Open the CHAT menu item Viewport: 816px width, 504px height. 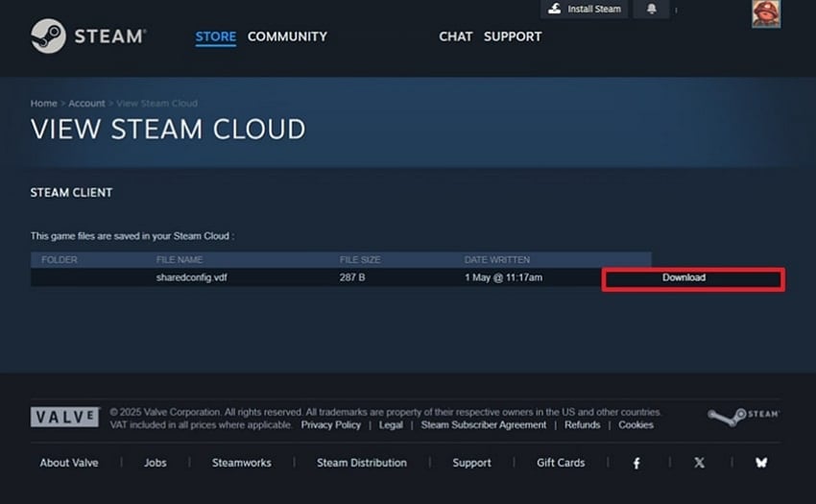[x=455, y=36]
